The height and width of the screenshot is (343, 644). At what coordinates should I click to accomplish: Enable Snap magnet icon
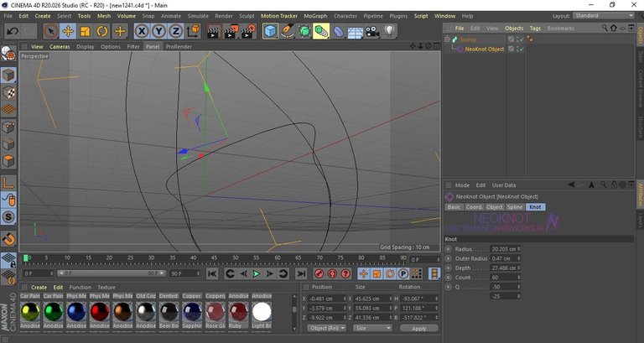pos(8,238)
